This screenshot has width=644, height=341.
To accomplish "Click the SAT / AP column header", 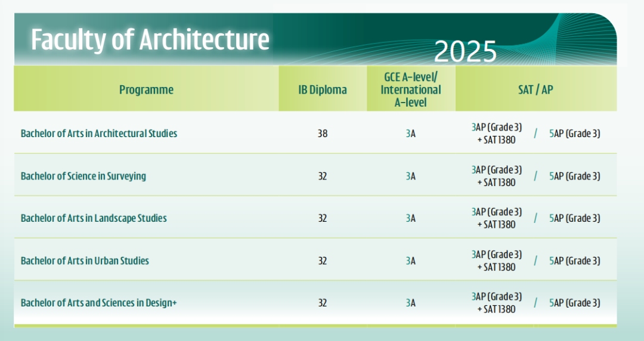I will tap(536, 90).
